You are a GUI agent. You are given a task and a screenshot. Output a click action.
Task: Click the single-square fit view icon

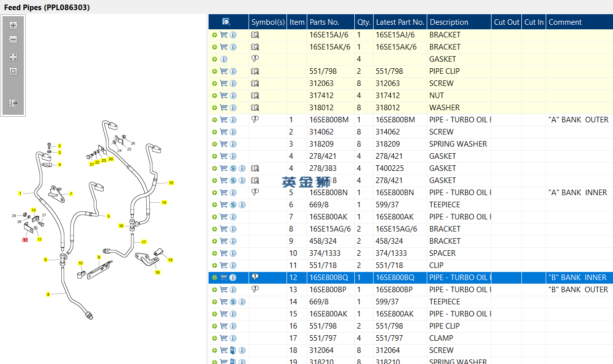click(x=13, y=71)
